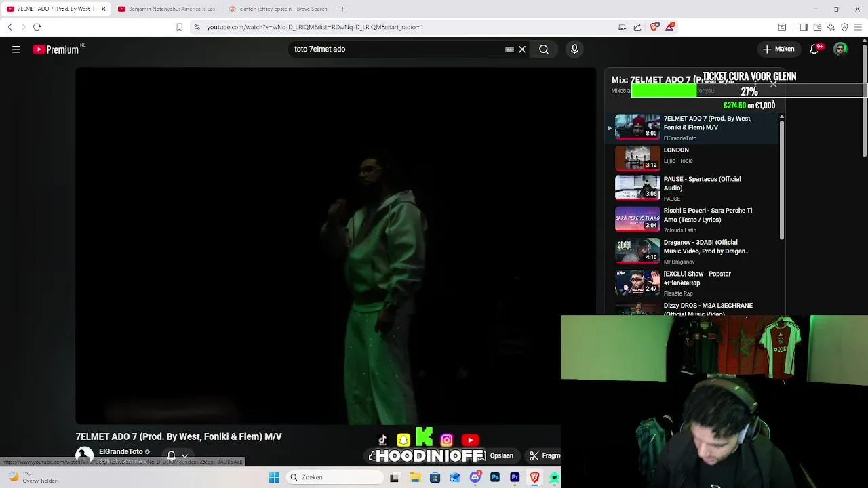Clear the search query with the X
This screenshot has width=868, height=488.
click(522, 49)
